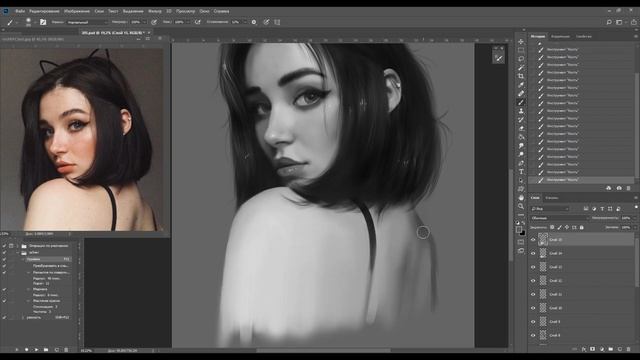Hide layer Слой 10
This screenshot has width=640, height=360.
533,308
